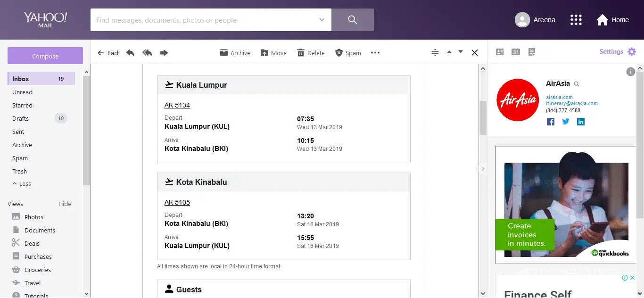Viewport: 644px width, 298px height.
Task: Open the Drafts folder
Action: tap(21, 119)
